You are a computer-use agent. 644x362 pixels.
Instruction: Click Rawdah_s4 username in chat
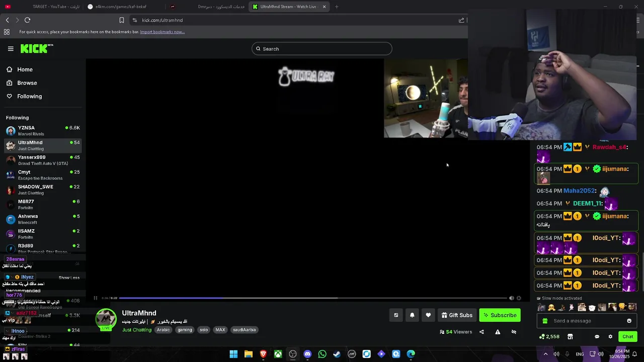point(609,147)
